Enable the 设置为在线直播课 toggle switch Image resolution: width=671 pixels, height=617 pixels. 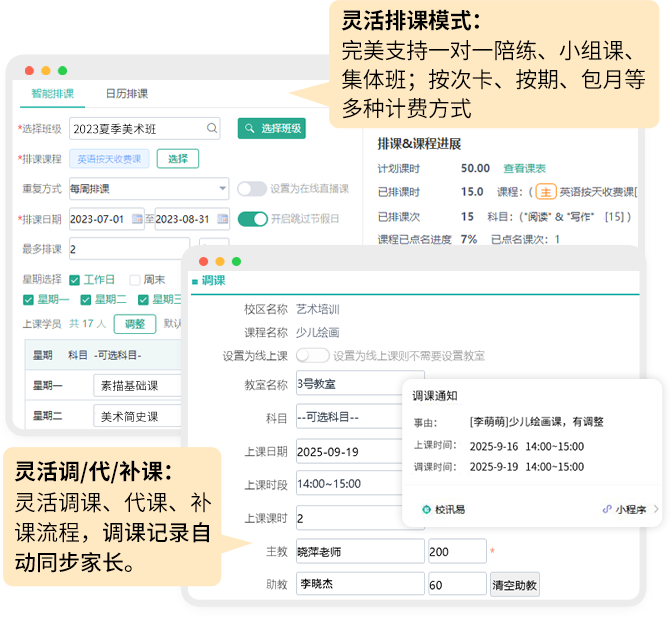[252, 188]
